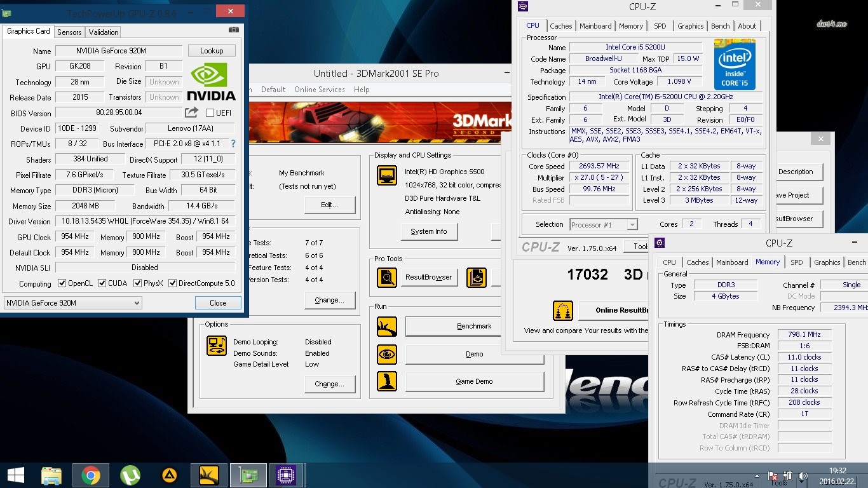The width and height of the screenshot is (868, 488).
Task: Toggle the CUDA checkbox
Action: [102, 283]
